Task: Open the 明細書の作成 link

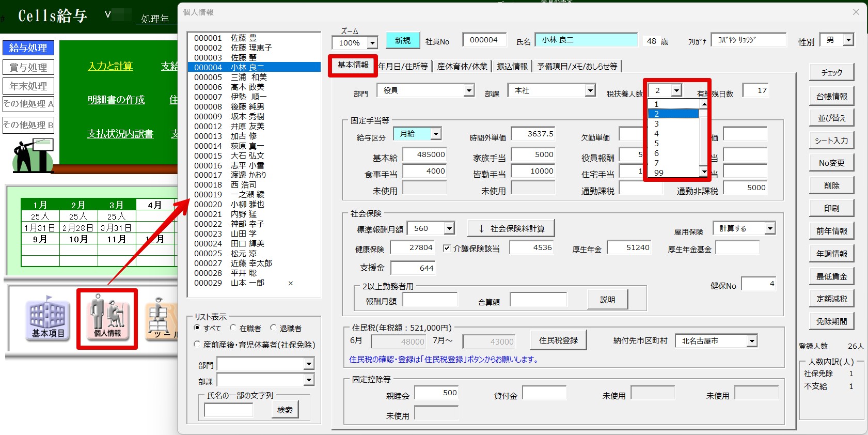Action: [x=116, y=100]
